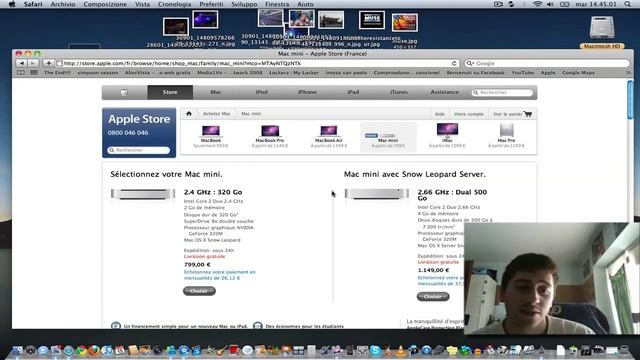
Task: Open Spotlight magnifier in menu bar
Action: click(627, 4)
